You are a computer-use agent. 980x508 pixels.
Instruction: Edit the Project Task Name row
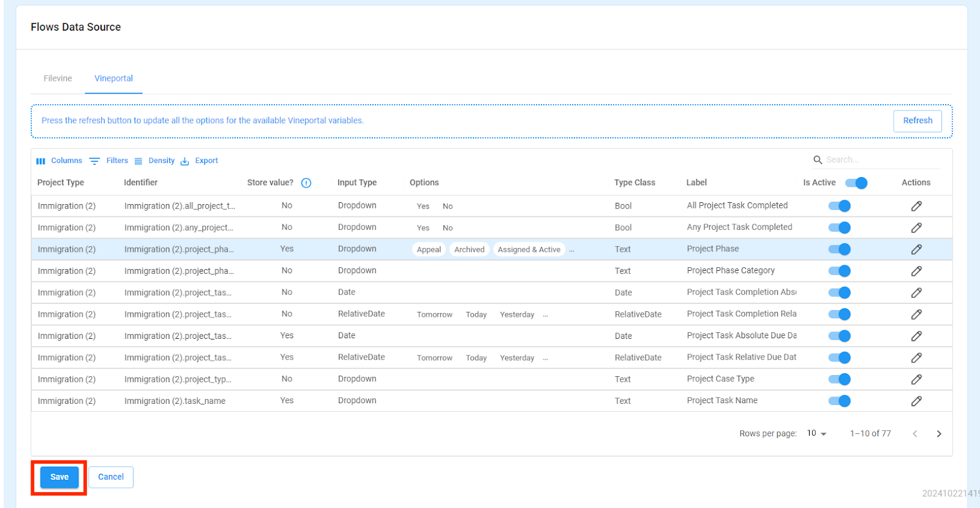point(916,401)
